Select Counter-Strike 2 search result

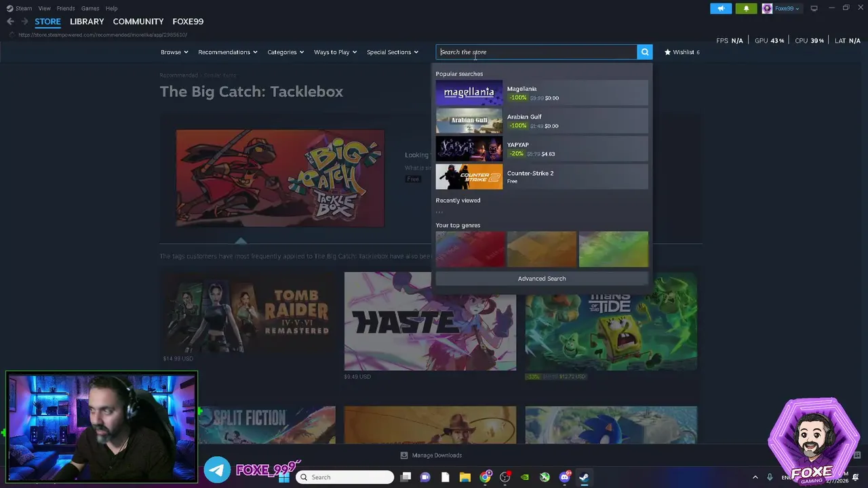(542, 177)
